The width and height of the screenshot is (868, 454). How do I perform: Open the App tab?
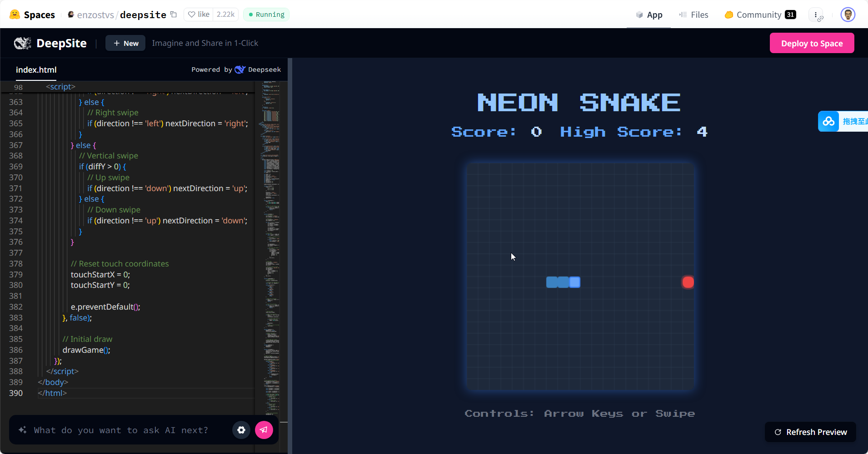click(x=649, y=15)
